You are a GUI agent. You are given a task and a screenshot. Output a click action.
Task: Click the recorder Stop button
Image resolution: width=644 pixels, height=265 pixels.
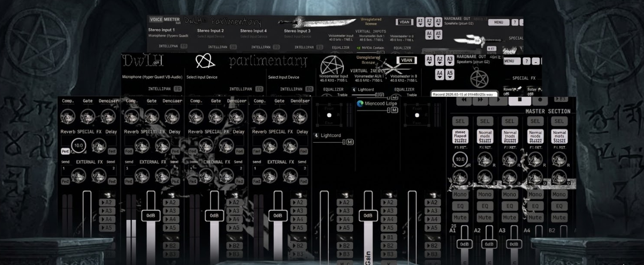(520, 100)
